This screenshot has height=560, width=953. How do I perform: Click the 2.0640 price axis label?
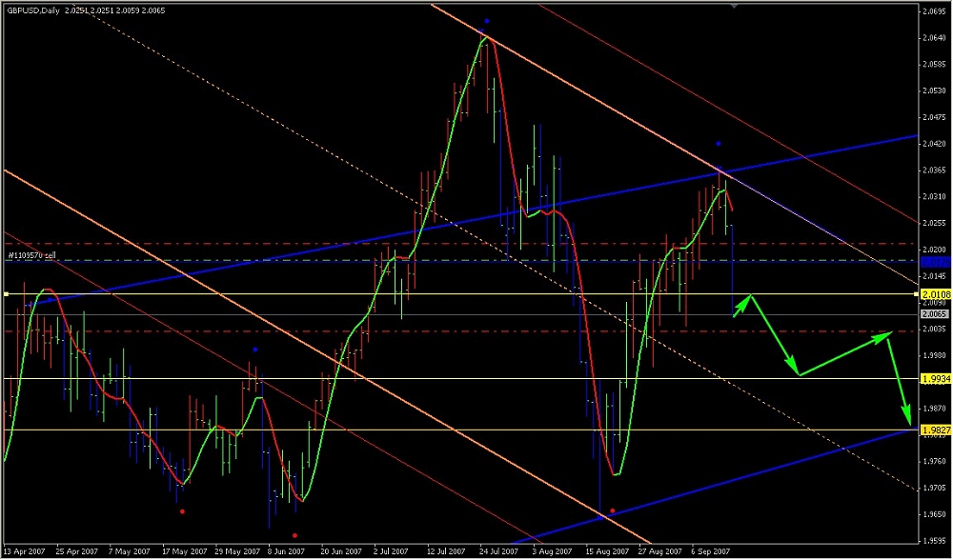coord(936,37)
